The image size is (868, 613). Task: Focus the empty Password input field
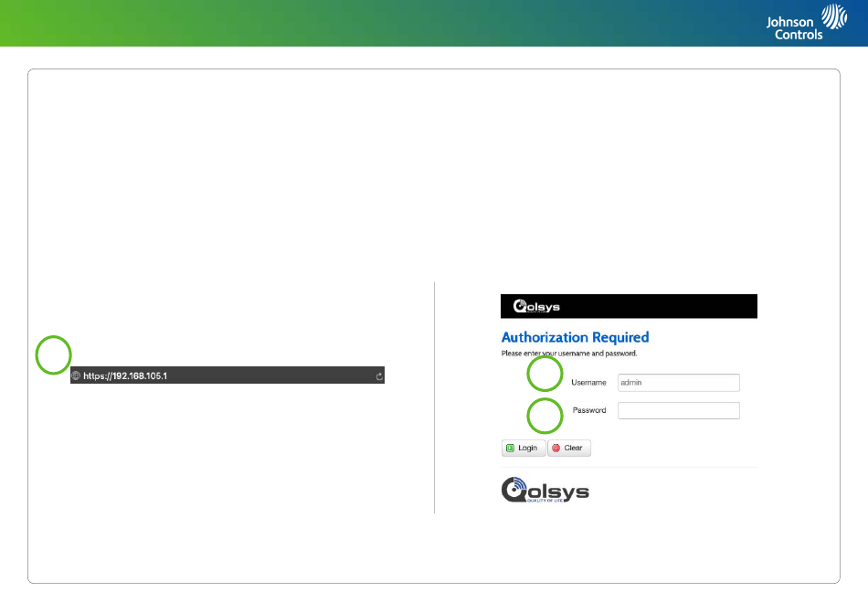678,411
